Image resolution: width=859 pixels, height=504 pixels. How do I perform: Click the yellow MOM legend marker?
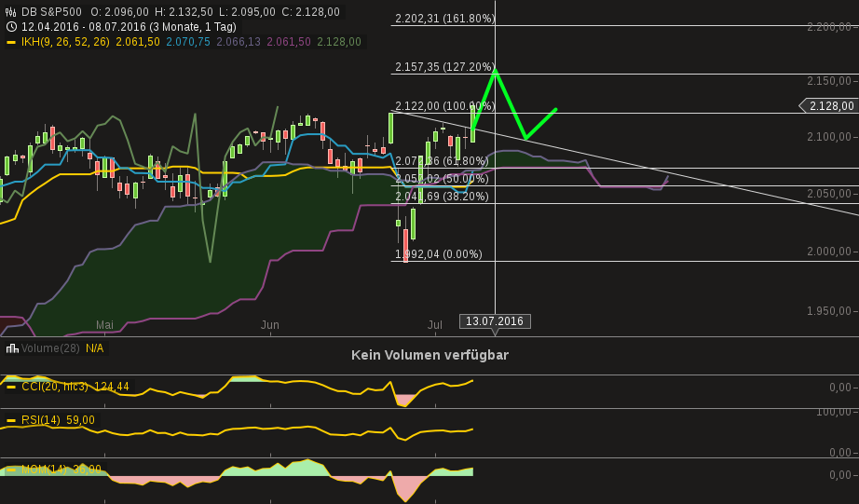click(x=11, y=470)
